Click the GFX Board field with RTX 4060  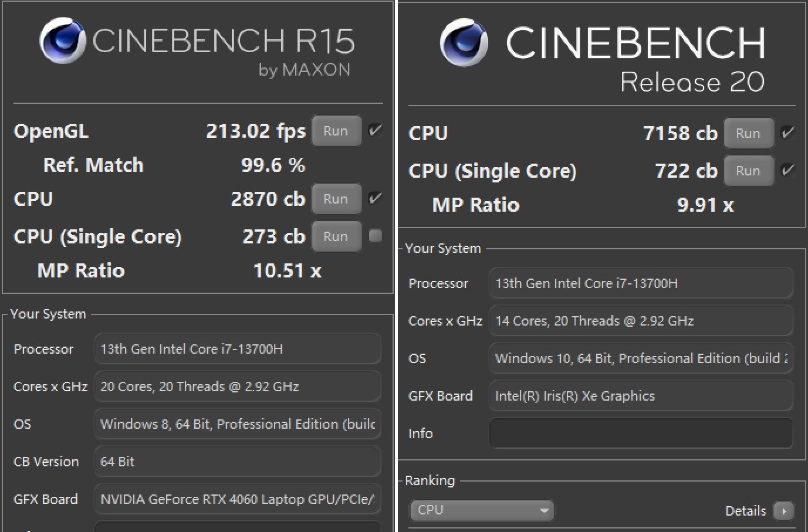click(238, 499)
